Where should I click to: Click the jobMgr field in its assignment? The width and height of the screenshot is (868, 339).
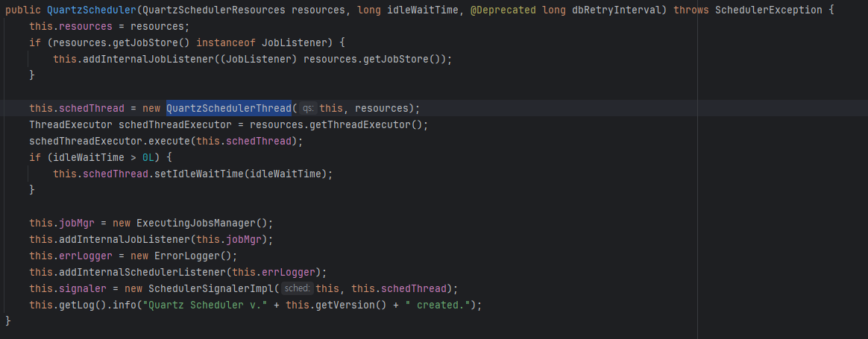click(x=77, y=224)
